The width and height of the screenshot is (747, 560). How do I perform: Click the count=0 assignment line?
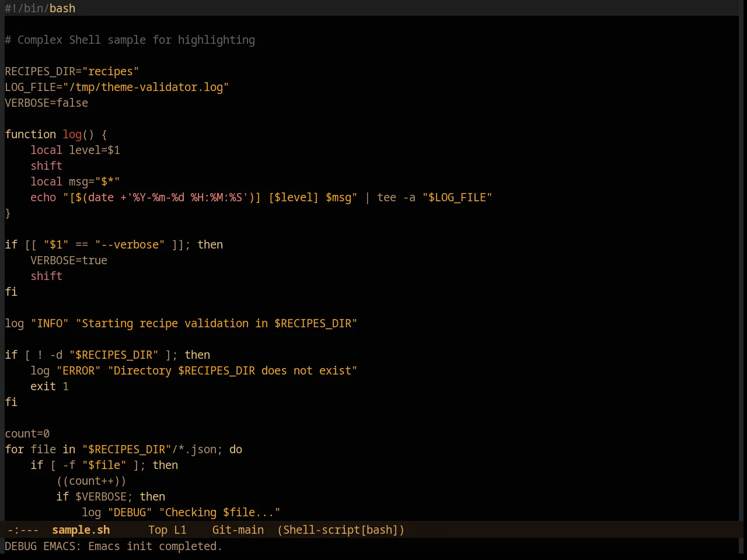click(x=27, y=433)
